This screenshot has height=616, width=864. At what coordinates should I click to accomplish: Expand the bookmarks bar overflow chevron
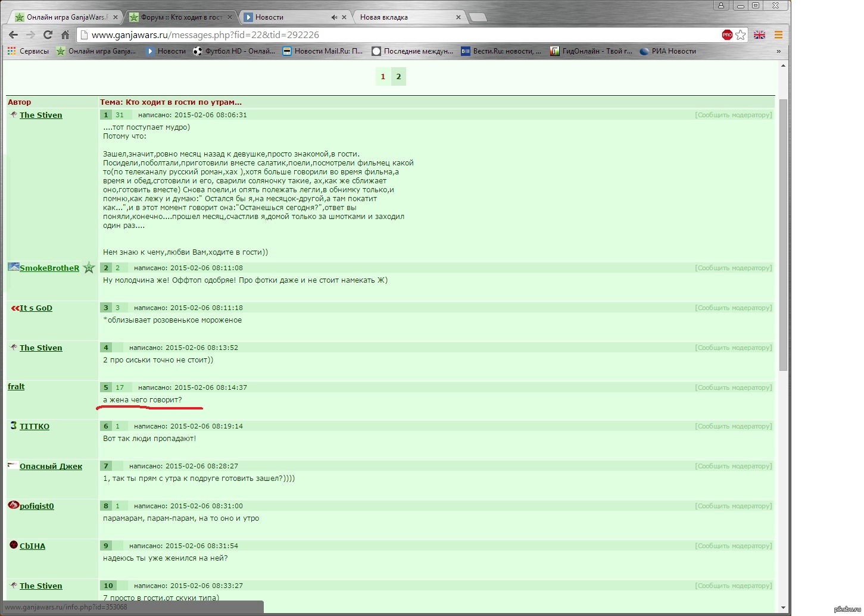pos(778,51)
